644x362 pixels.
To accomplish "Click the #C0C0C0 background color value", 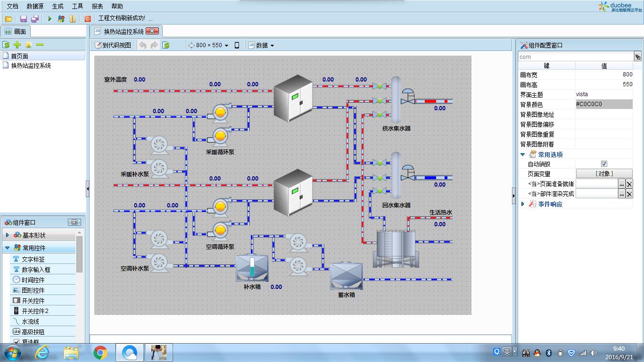I will [604, 104].
